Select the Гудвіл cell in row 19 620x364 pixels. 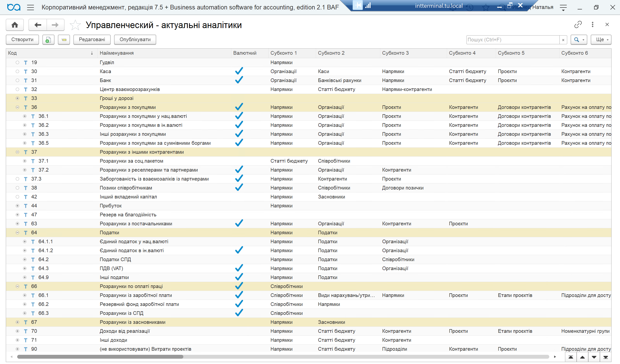(164, 63)
